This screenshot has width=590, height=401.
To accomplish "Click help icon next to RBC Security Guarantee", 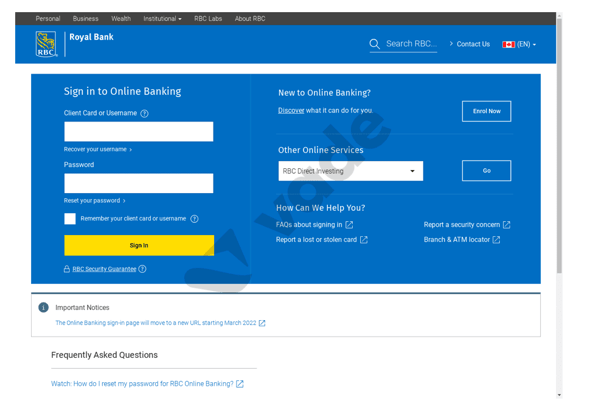I will point(142,269).
